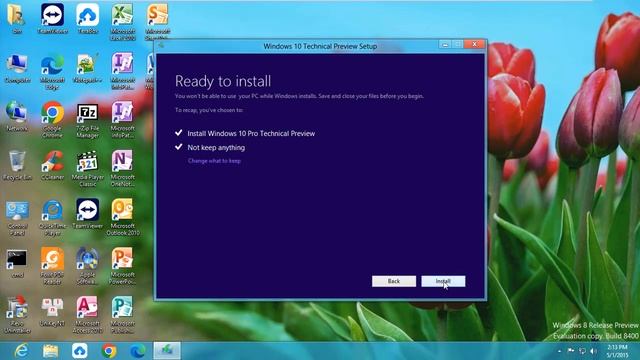This screenshot has height=360, width=640.
Task: Open the user folder icon on the desktop
Action: pos(17,19)
